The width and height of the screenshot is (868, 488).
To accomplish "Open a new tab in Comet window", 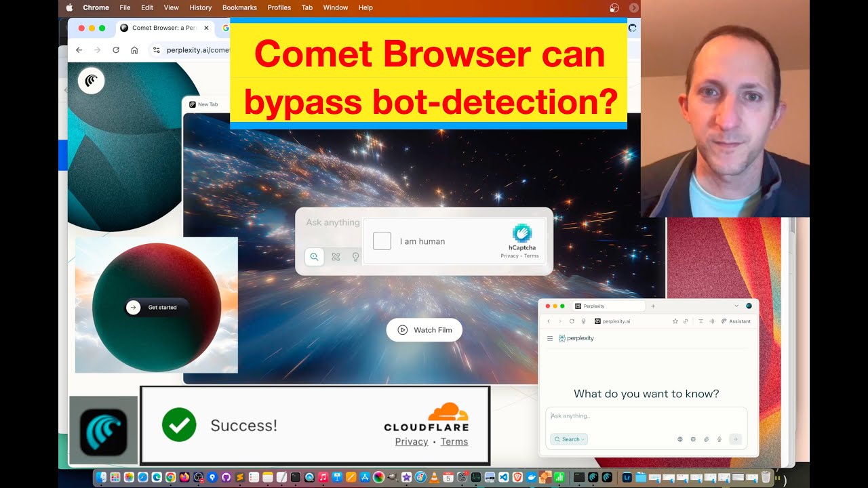I will pyautogui.click(x=653, y=306).
